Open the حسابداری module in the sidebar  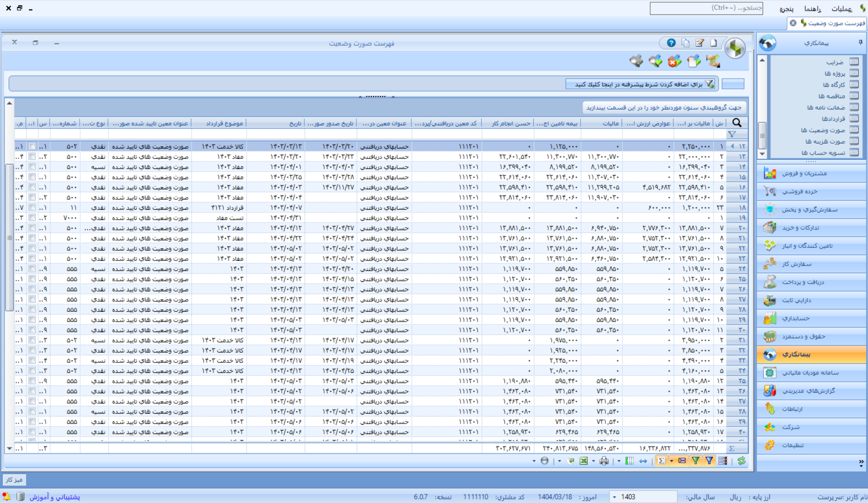(x=811, y=318)
